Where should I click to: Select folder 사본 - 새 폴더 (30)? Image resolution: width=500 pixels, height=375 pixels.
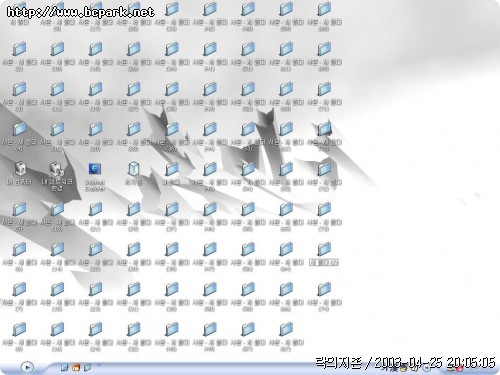click(x=133, y=256)
